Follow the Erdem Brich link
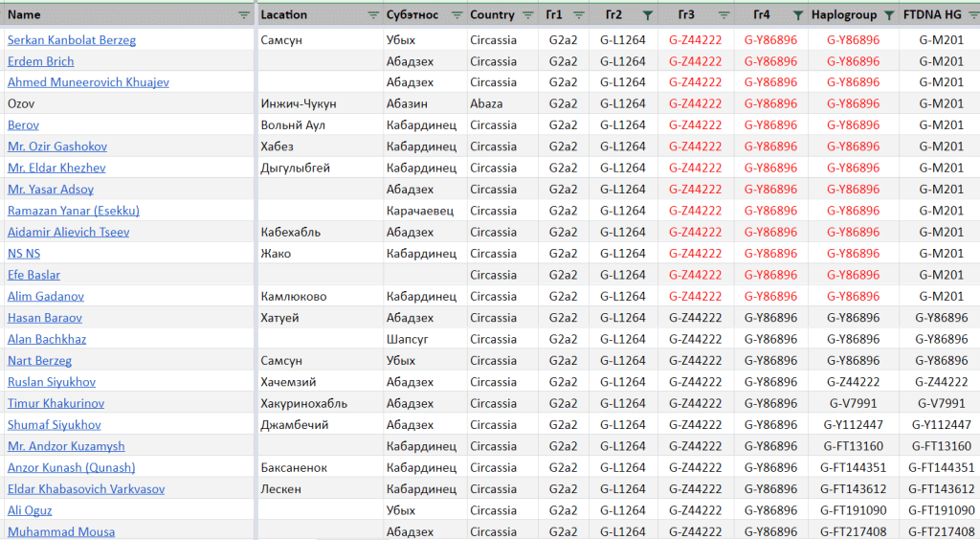Viewport: 980px width, 540px height. pos(40,61)
